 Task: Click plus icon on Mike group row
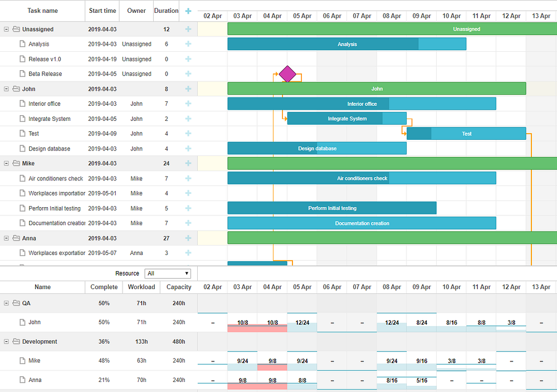click(188, 163)
